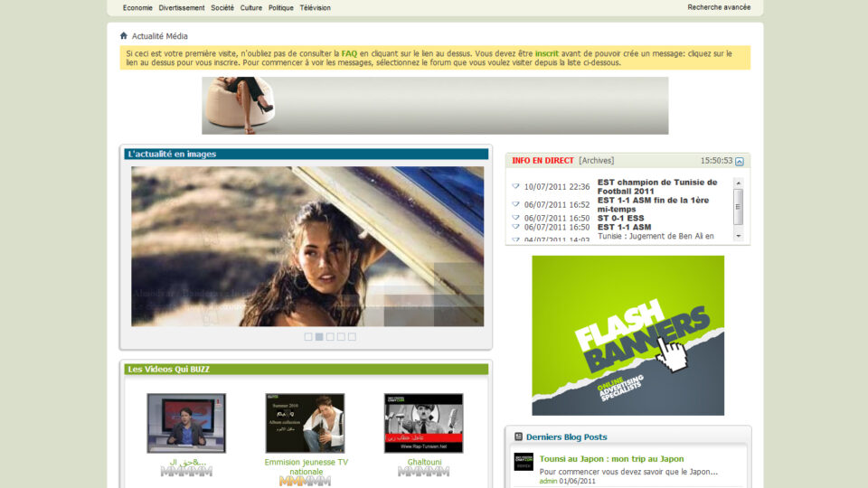This screenshot has height=488, width=868.
Task: Select the fourth slideshow indicator square
Action: pos(341,336)
